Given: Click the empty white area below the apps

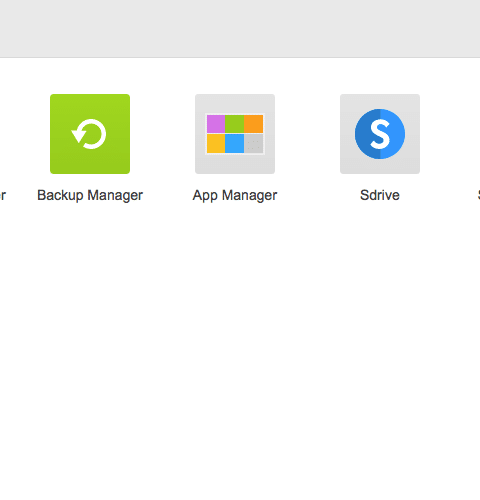Looking at the screenshot, I should (240, 350).
